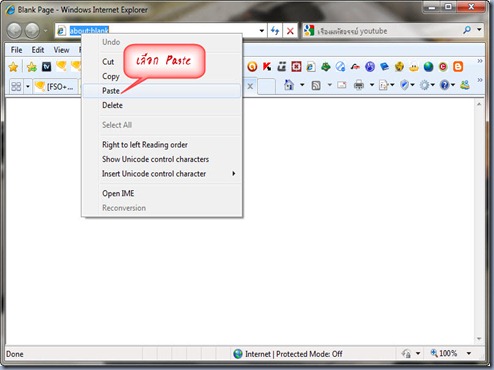Choose Cut from the context menu
Screen dimensions: 494x370
[x=161, y=62]
